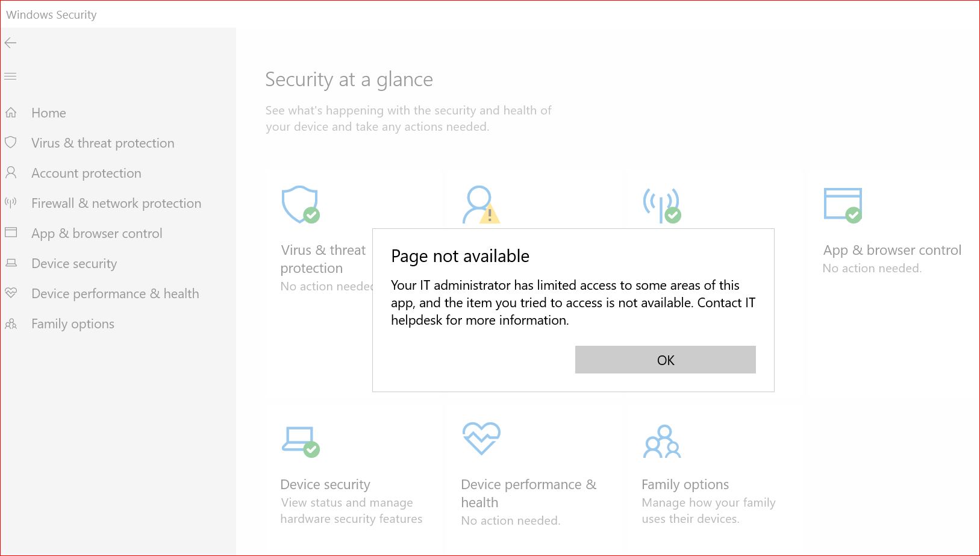Click the Account protection person icon with warning
Image resolution: width=980 pixels, height=556 pixels.
click(480, 204)
